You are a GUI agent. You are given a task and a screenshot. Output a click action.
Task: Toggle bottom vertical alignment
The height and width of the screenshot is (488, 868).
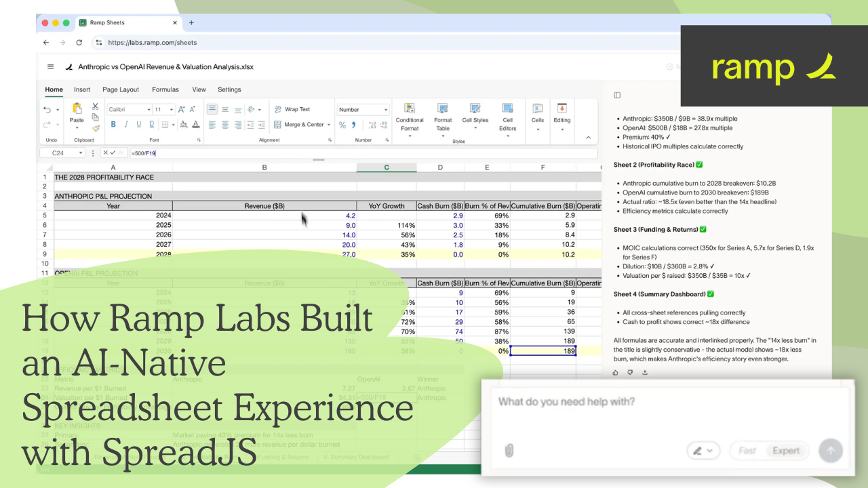[237, 109]
